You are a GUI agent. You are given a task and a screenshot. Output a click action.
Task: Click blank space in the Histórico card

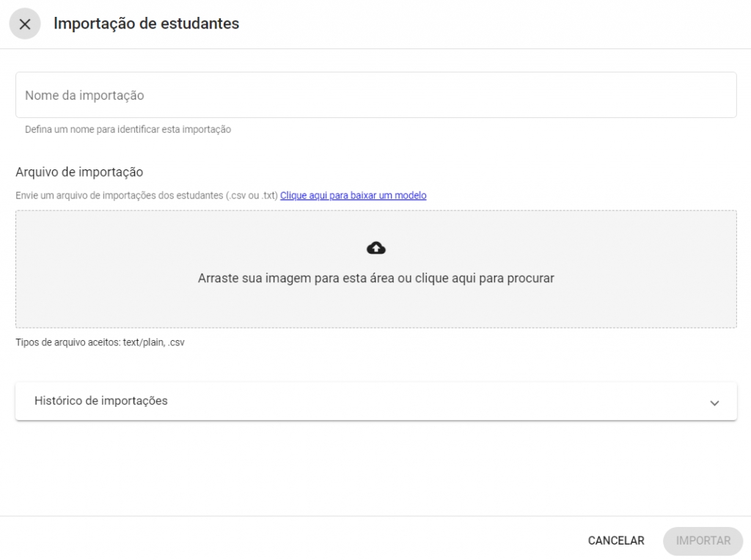pyautogui.click(x=440, y=402)
